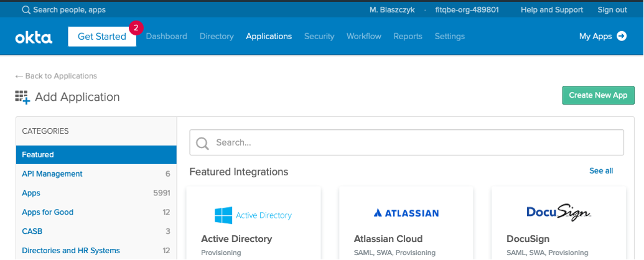Image resolution: width=644 pixels, height=260 pixels.
Task: Click the count 5991 beside Apps
Action: tap(162, 193)
